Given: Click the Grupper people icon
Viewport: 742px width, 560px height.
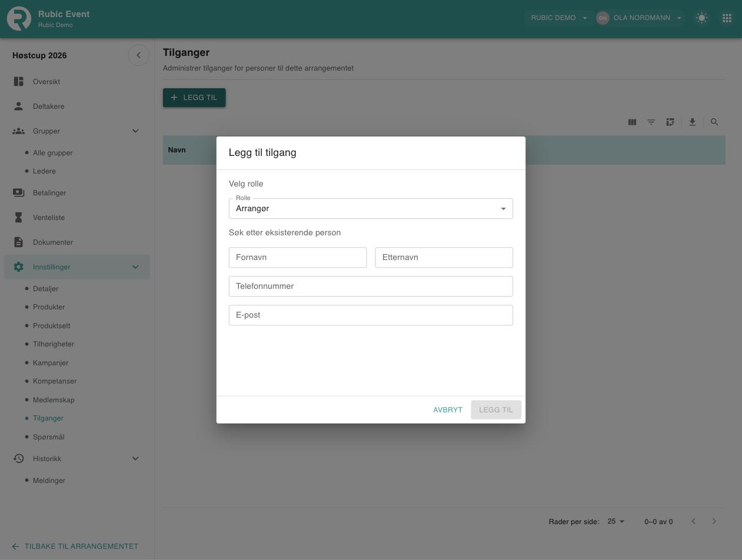Looking at the screenshot, I should [x=19, y=131].
